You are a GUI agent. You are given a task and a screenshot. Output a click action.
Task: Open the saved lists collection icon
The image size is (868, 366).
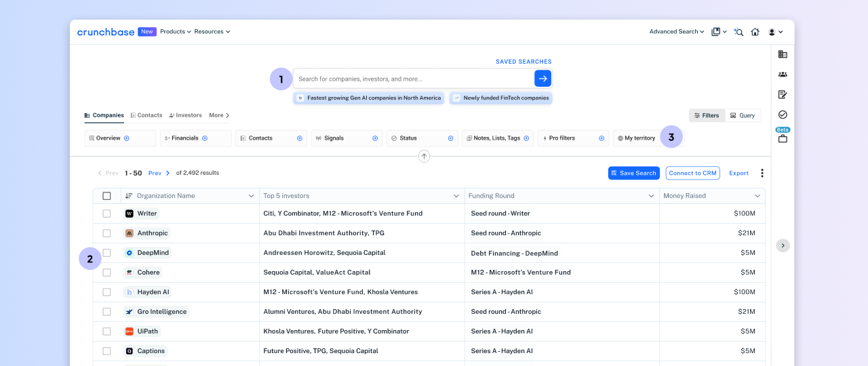716,32
